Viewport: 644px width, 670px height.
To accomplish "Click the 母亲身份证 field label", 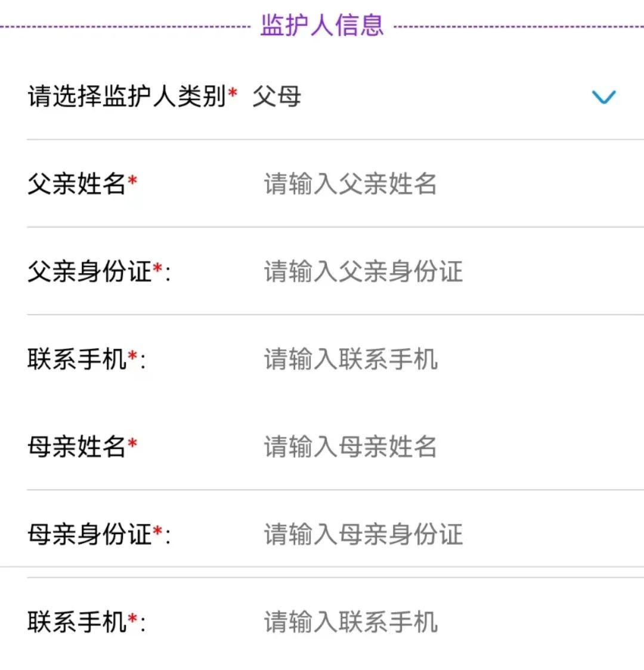I will coord(89,535).
